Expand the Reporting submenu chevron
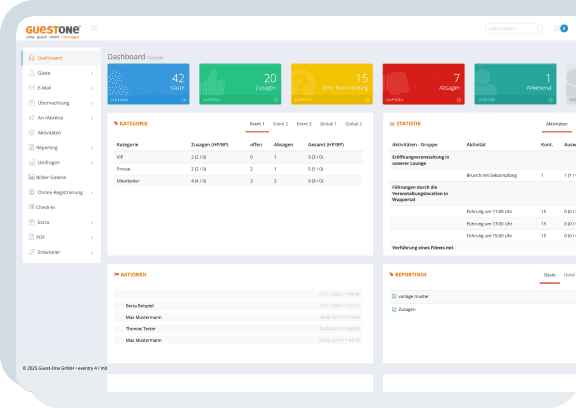The width and height of the screenshot is (576, 408). point(92,148)
